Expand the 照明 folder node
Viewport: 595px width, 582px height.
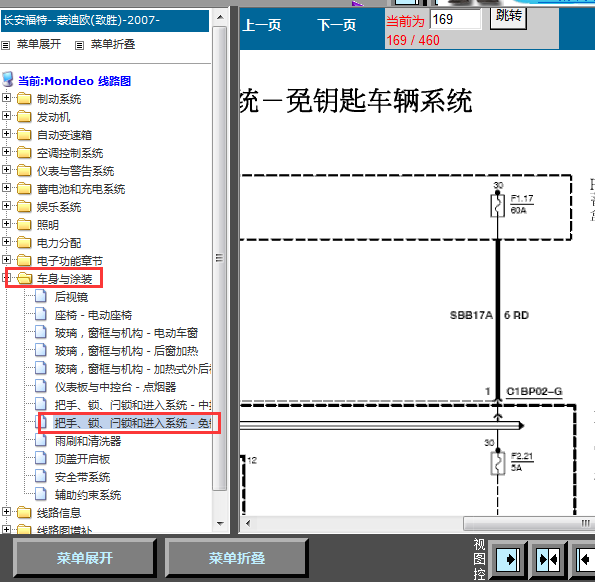pos(6,224)
